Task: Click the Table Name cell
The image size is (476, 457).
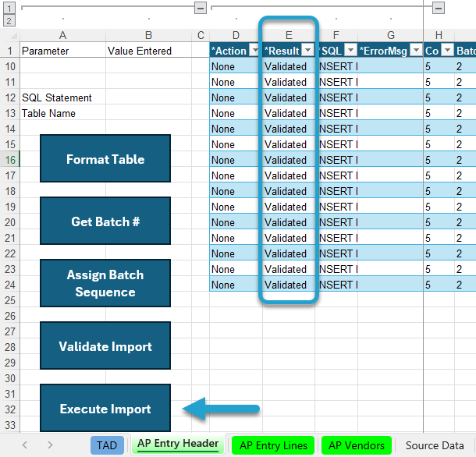Action: 63,113
